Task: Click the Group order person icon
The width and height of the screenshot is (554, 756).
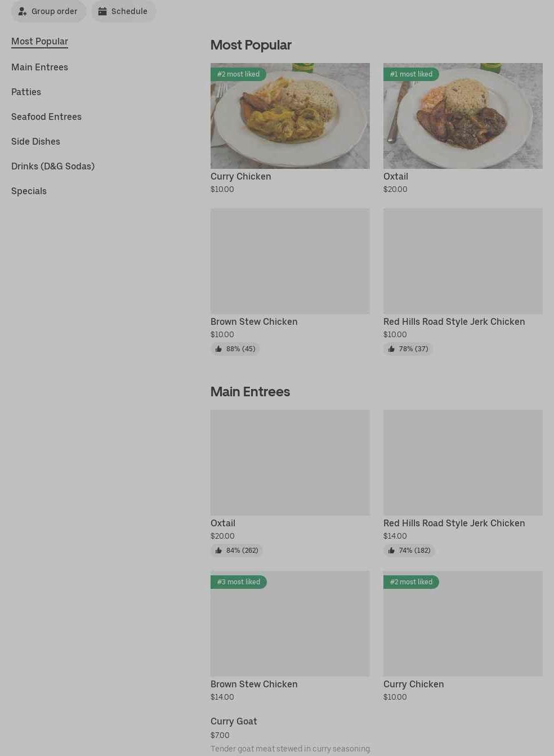Action: (x=23, y=11)
